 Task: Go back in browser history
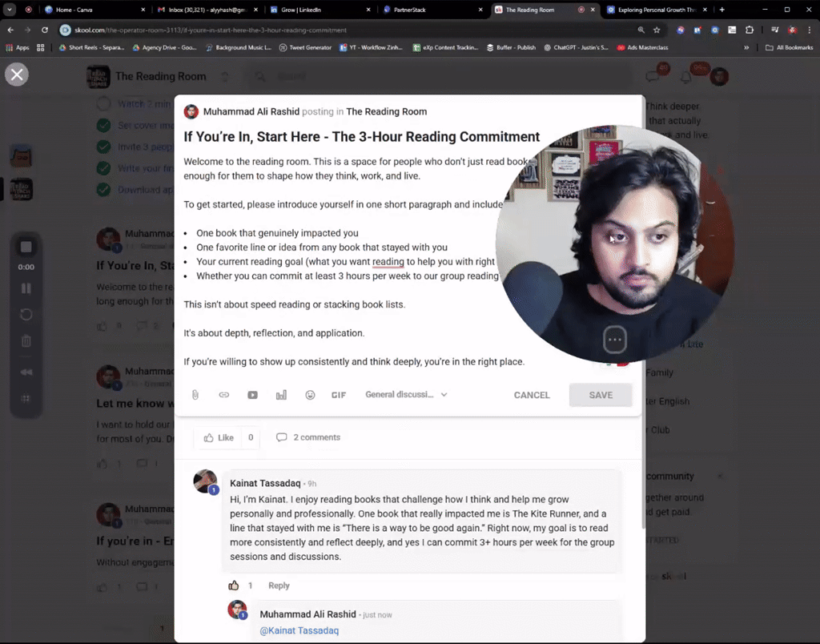pos(10,30)
